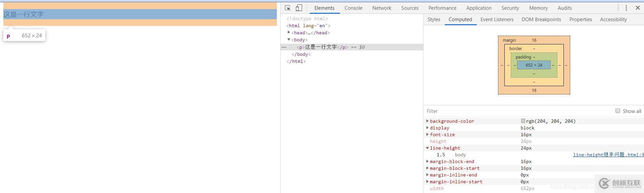Open the Audits tab
Screen dimensions: 644x193
pyautogui.click(x=564, y=8)
